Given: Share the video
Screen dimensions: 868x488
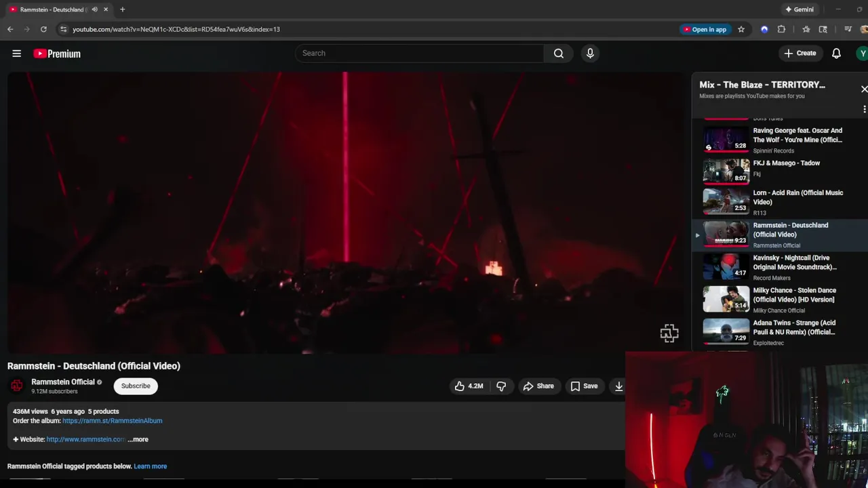Looking at the screenshot, I should 538,386.
